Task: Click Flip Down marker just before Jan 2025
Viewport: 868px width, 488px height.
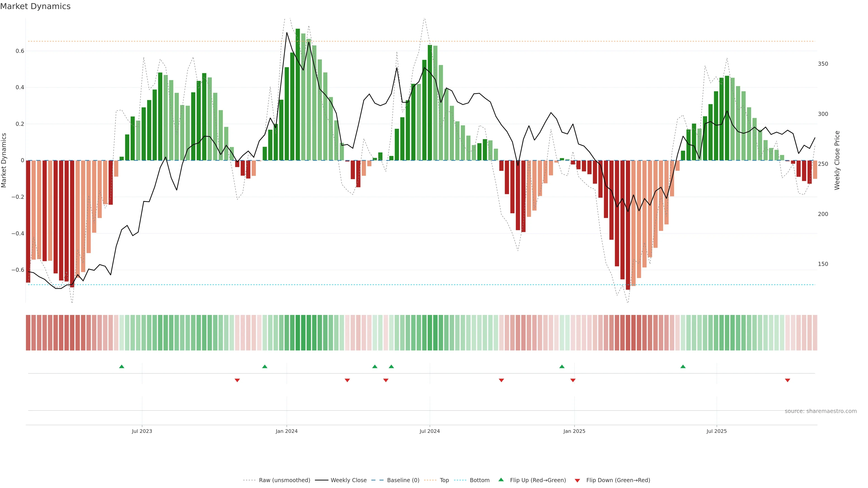Action: point(573,380)
